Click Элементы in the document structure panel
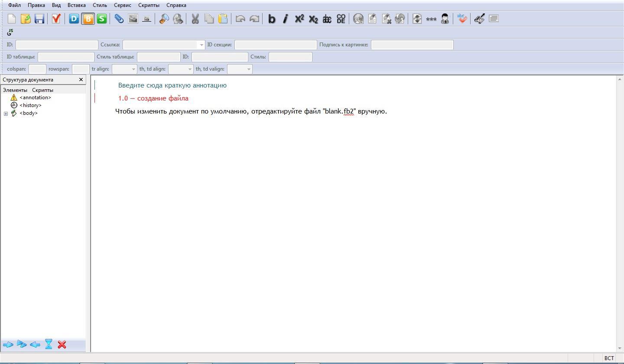624x364 pixels. tap(15, 90)
